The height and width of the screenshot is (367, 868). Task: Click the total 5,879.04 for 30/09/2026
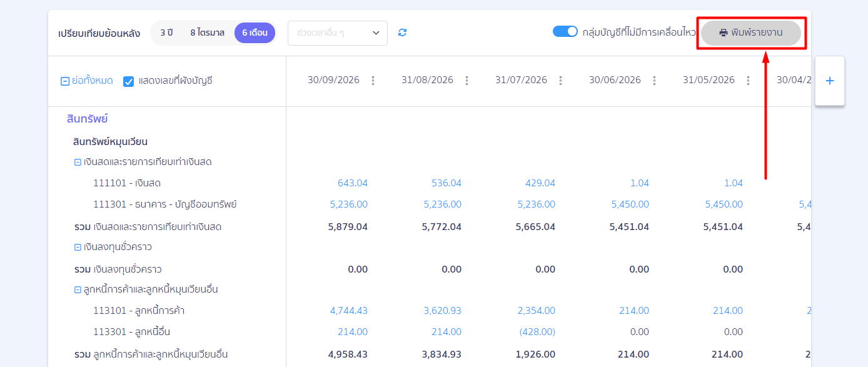pyautogui.click(x=348, y=227)
